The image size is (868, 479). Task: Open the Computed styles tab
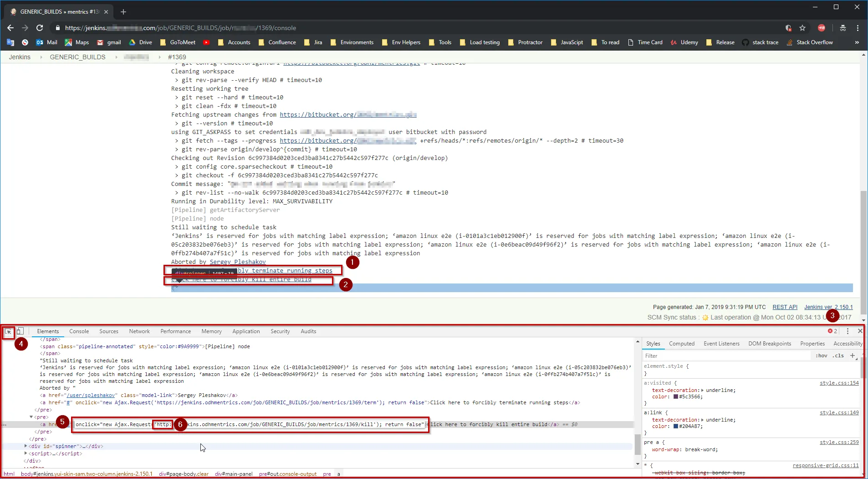[x=682, y=344]
